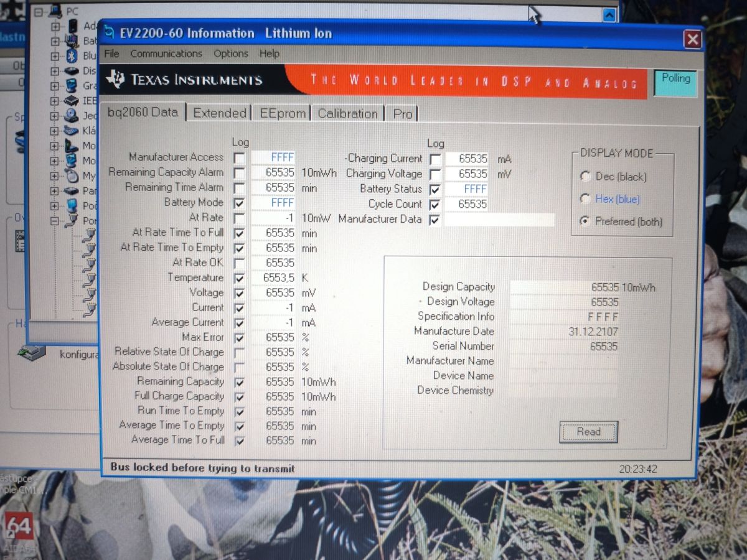Tick the Charging Current log checkbox
747x560 pixels.
click(x=435, y=159)
